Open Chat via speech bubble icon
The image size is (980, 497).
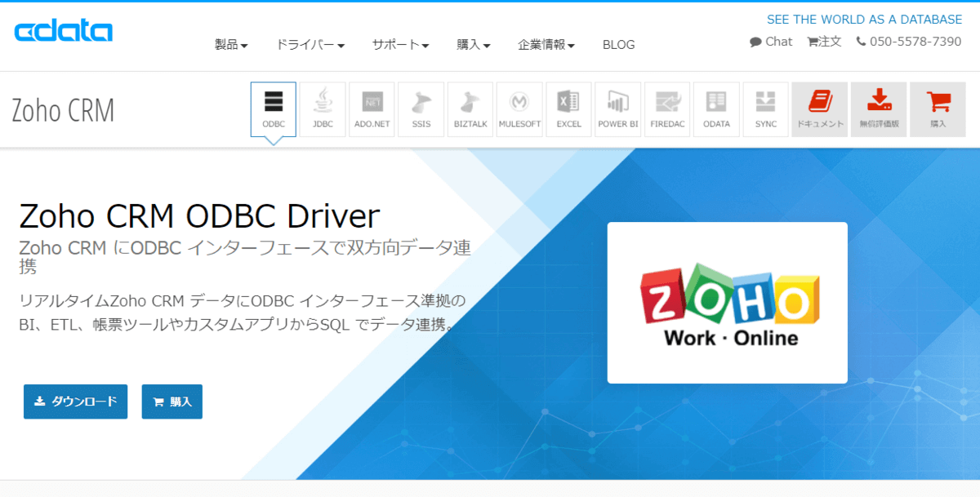[x=771, y=42]
